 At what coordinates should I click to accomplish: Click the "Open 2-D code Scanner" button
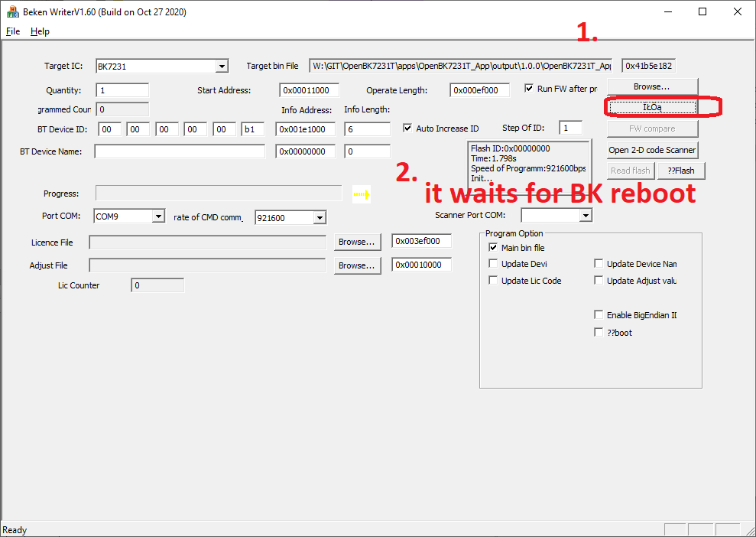click(x=651, y=150)
